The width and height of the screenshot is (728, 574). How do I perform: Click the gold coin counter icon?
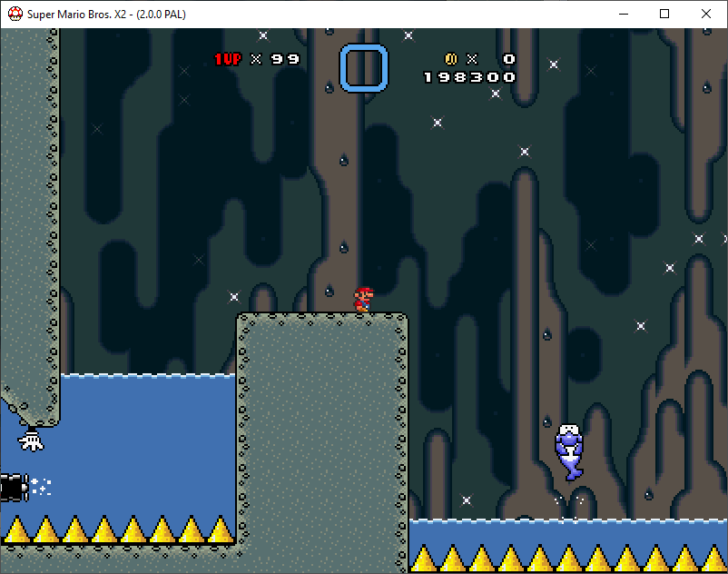click(x=451, y=59)
